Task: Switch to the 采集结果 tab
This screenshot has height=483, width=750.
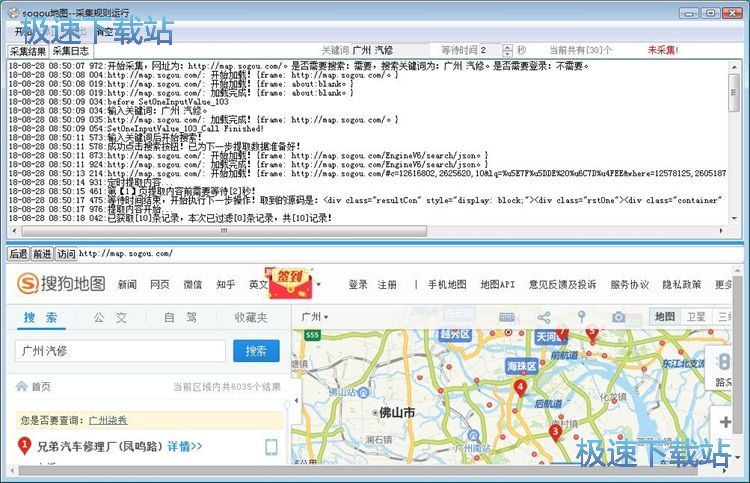Action: pos(28,51)
